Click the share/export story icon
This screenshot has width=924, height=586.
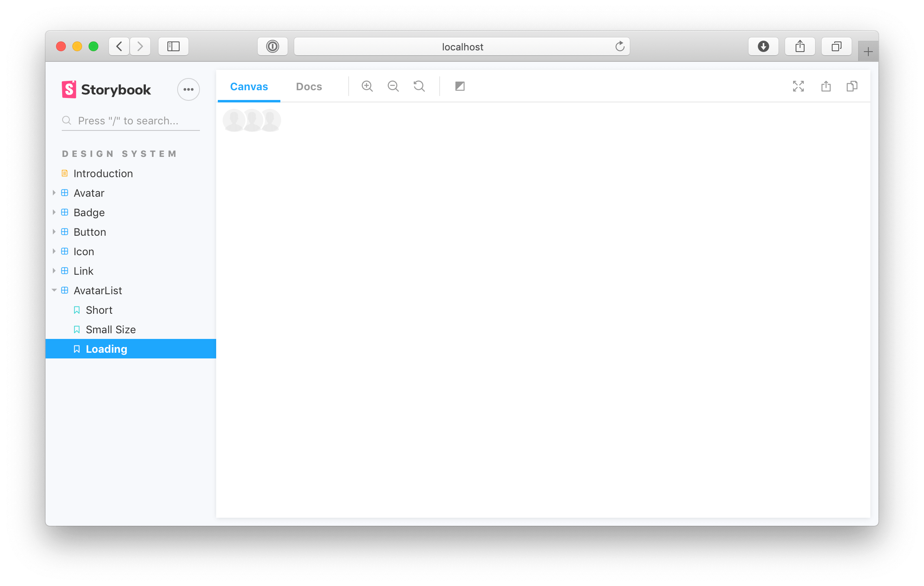coord(826,86)
